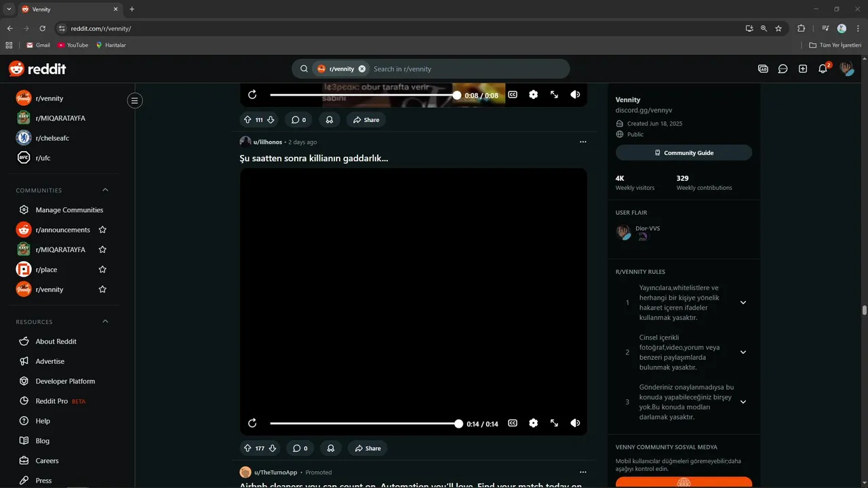Upvote the post with 177 votes
The height and width of the screenshot is (488, 868).
[x=248, y=448]
